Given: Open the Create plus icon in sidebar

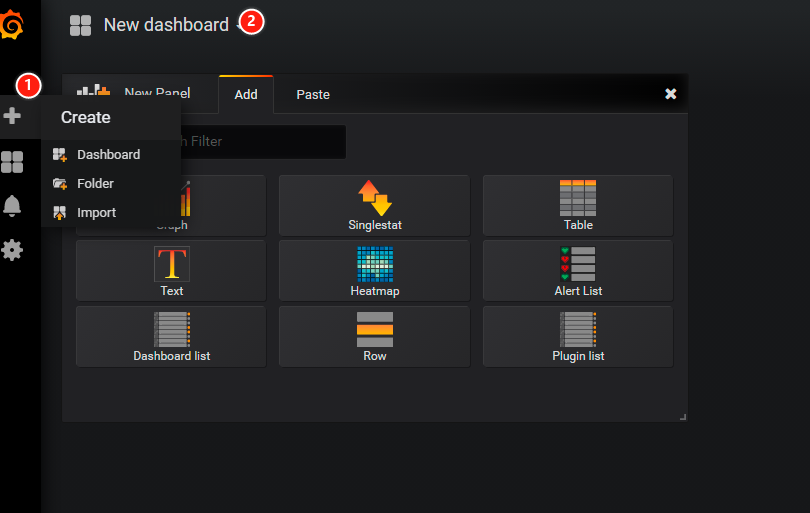Looking at the screenshot, I should (x=12, y=116).
